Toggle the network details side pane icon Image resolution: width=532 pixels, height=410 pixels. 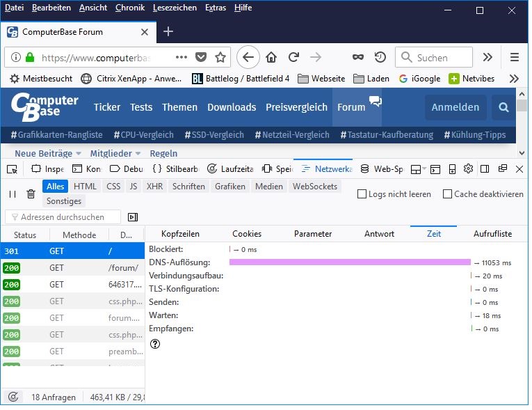(x=133, y=217)
